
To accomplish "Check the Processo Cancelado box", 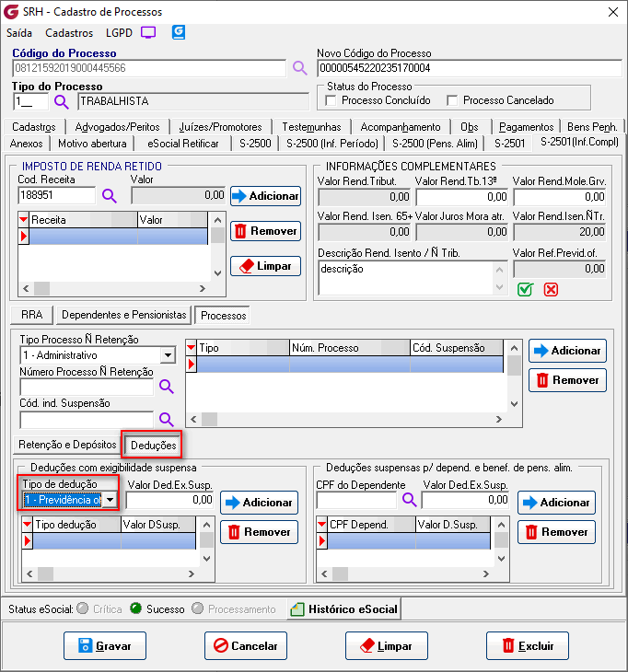I will tap(452, 100).
